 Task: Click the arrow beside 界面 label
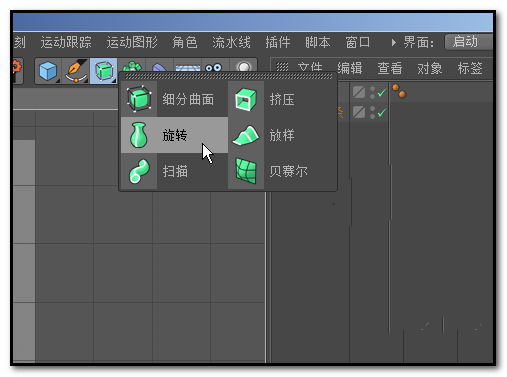(x=394, y=43)
